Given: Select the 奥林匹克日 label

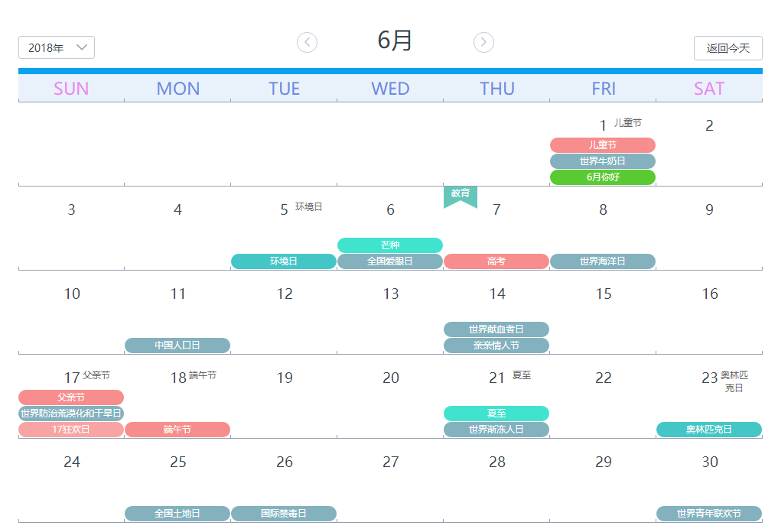Looking at the screenshot, I should (x=708, y=429).
